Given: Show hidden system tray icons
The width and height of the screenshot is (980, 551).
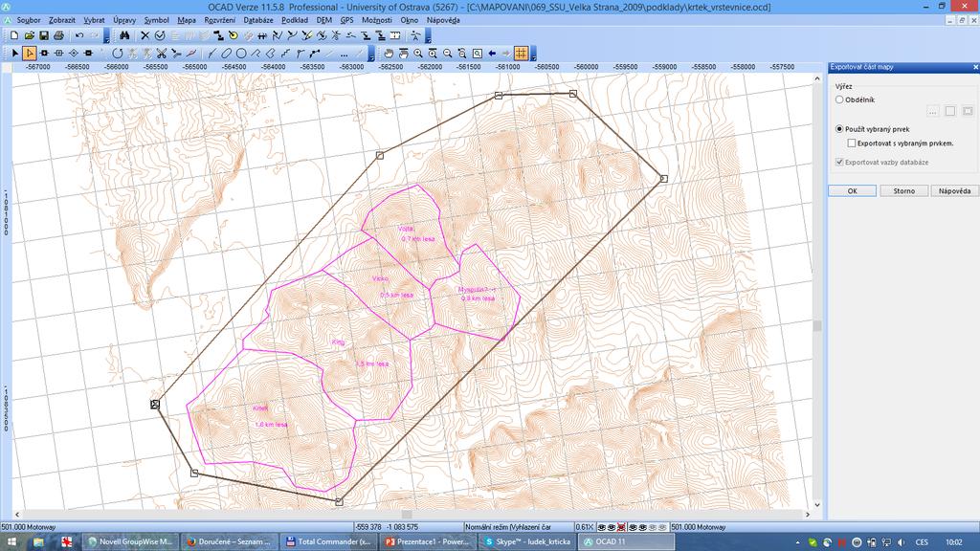Looking at the screenshot, I should [797, 542].
